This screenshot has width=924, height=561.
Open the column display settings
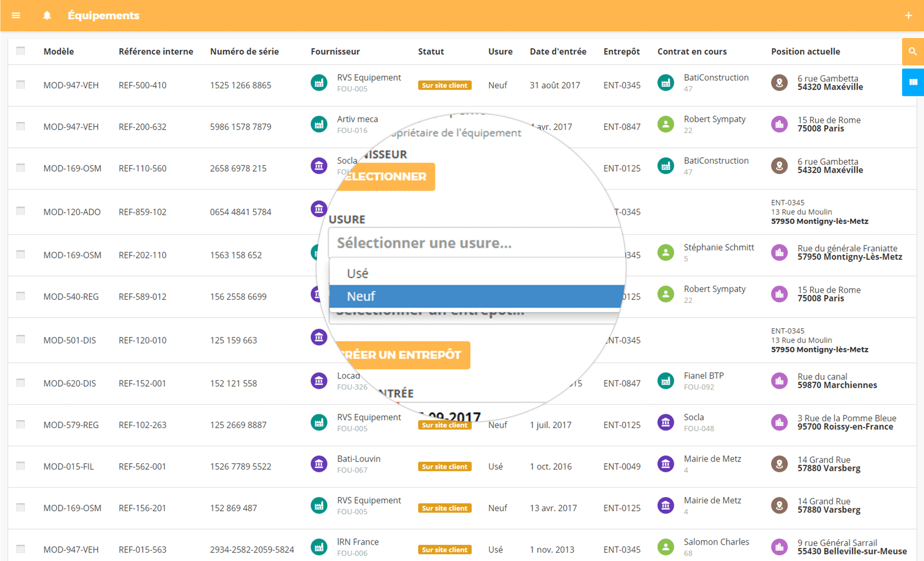913,82
